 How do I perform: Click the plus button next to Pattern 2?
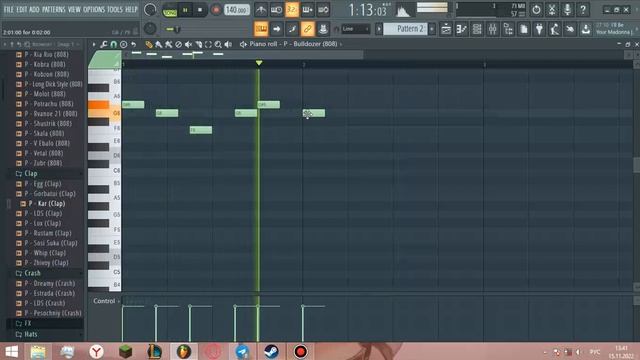pyautogui.click(x=432, y=29)
